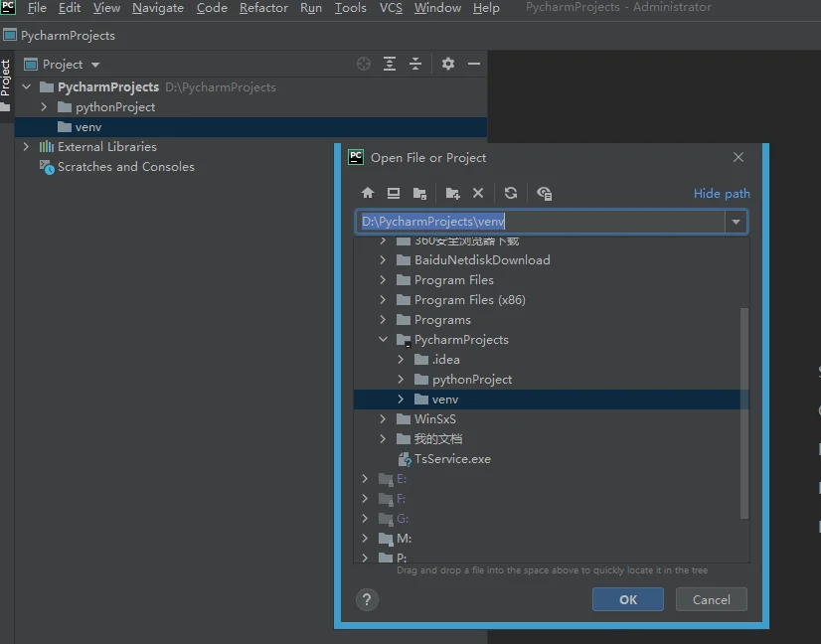Select G: drive in dialog tree
Image resolution: width=821 pixels, height=644 pixels.
pyautogui.click(x=403, y=519)
